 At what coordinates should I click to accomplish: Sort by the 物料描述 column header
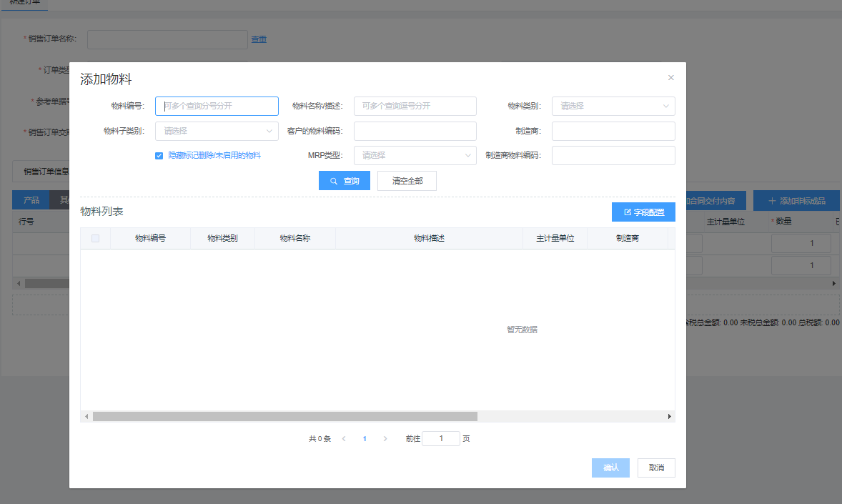(x=429, y=238)
